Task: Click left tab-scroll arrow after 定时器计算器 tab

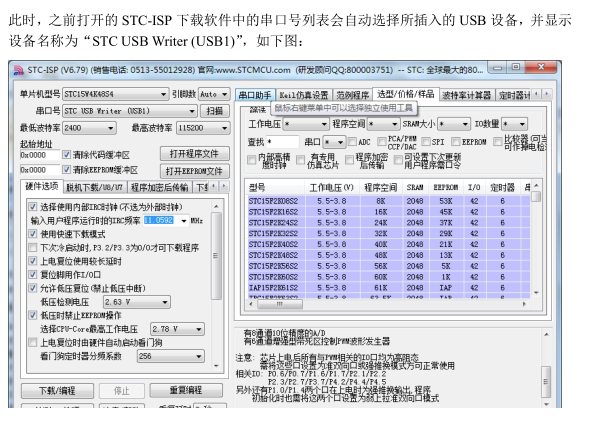Action: click(x=537, y=93)
